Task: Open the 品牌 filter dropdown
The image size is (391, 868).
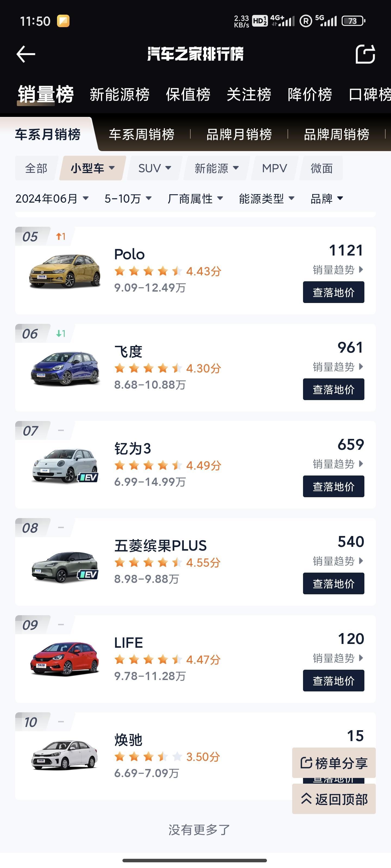Action: (327, 199)
